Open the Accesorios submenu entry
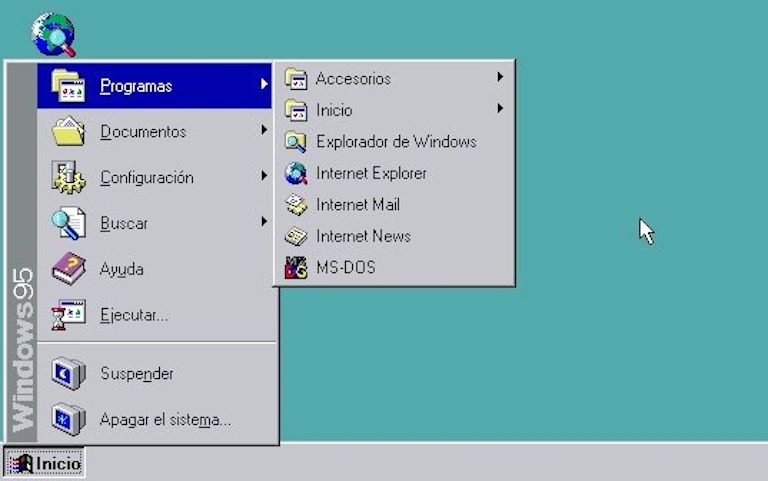 click(x=394, y=78)
